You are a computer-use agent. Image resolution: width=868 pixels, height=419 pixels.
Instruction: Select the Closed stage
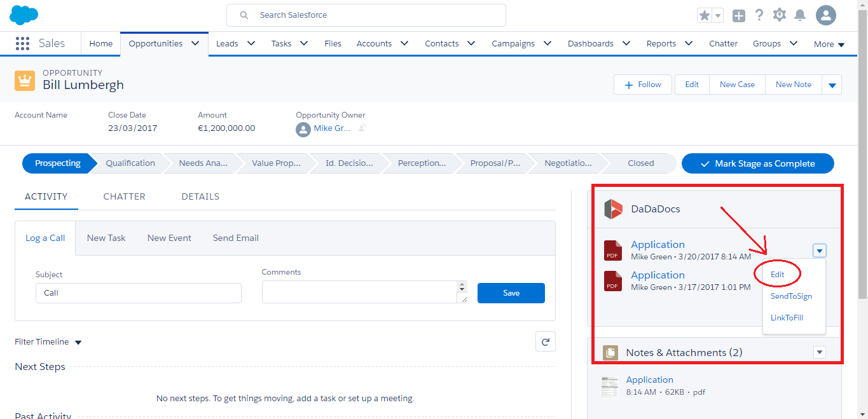point(641,163)
